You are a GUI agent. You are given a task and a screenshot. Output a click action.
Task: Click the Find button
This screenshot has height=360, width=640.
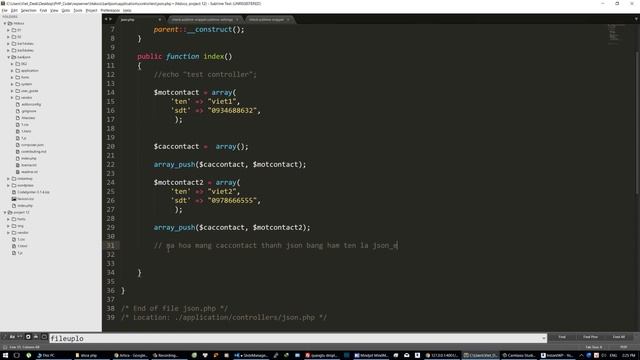(x=562, y=337)
